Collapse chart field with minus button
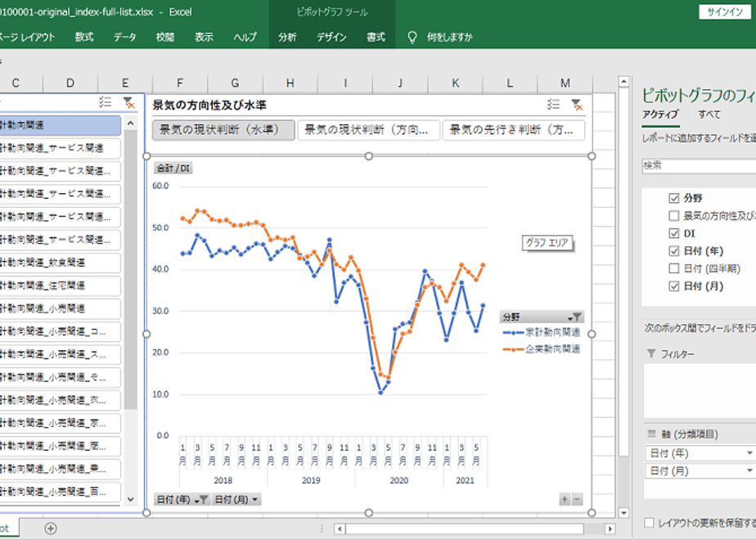756x540 pixels. 577,499
